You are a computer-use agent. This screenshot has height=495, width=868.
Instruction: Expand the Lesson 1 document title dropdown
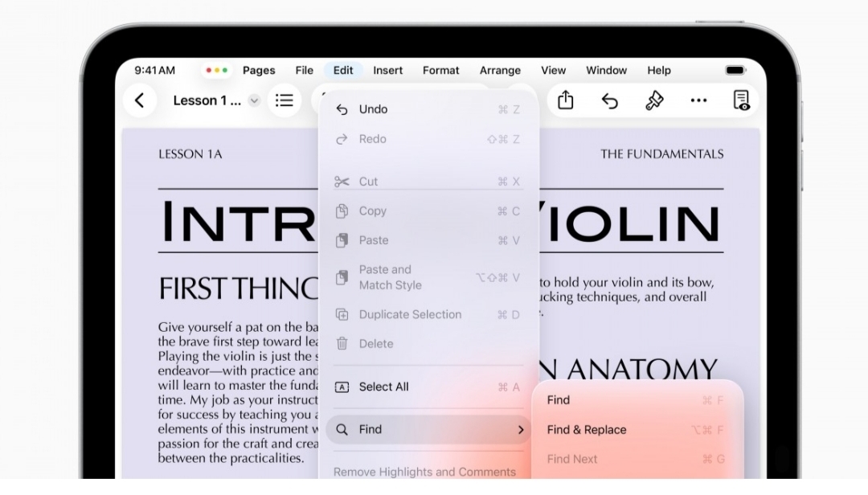[254, 100]
